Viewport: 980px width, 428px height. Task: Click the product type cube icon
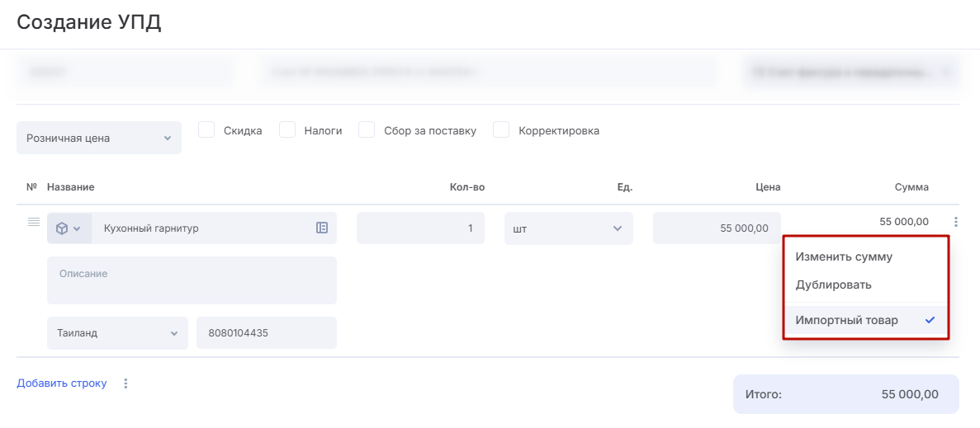click(x=62, y=228)
